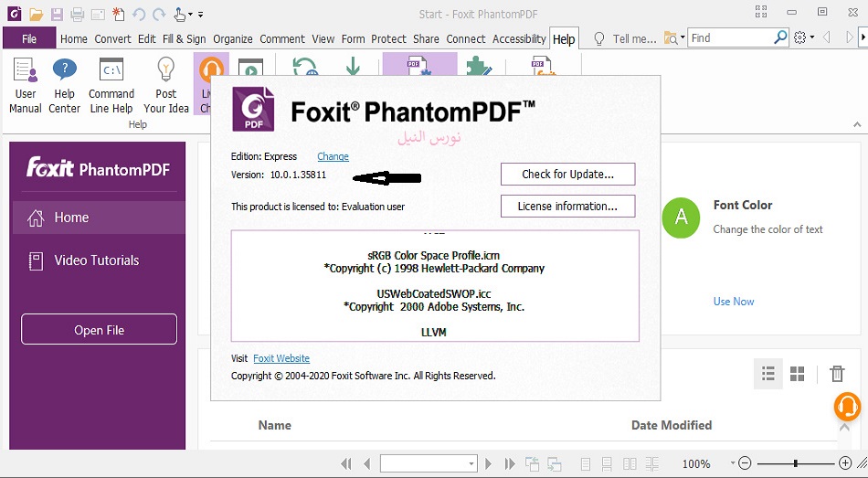The width and height of the screenshot is (868, 478).
Task: Switch to thumbnail grid view
Action: (x=798, y=374)
